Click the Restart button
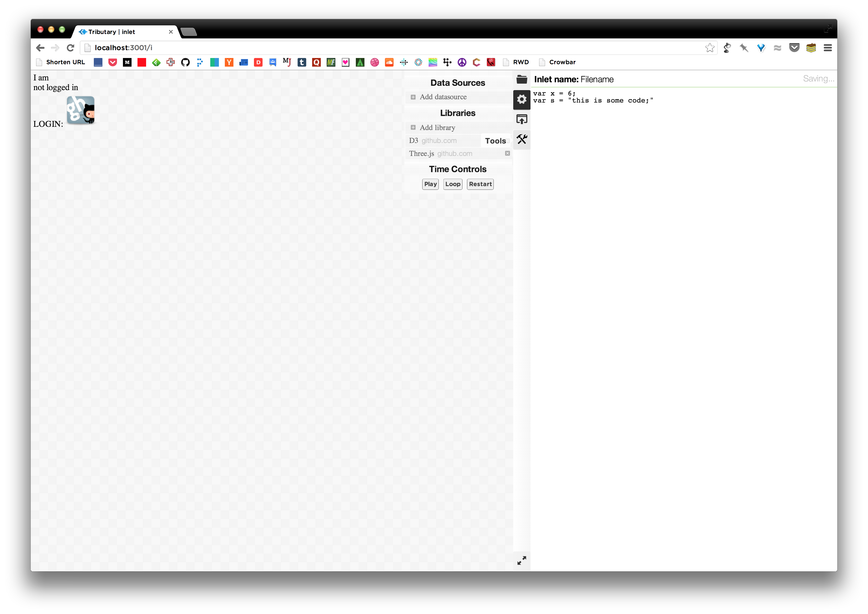Viewport: 868px width, 614px height. click(480, 184)
